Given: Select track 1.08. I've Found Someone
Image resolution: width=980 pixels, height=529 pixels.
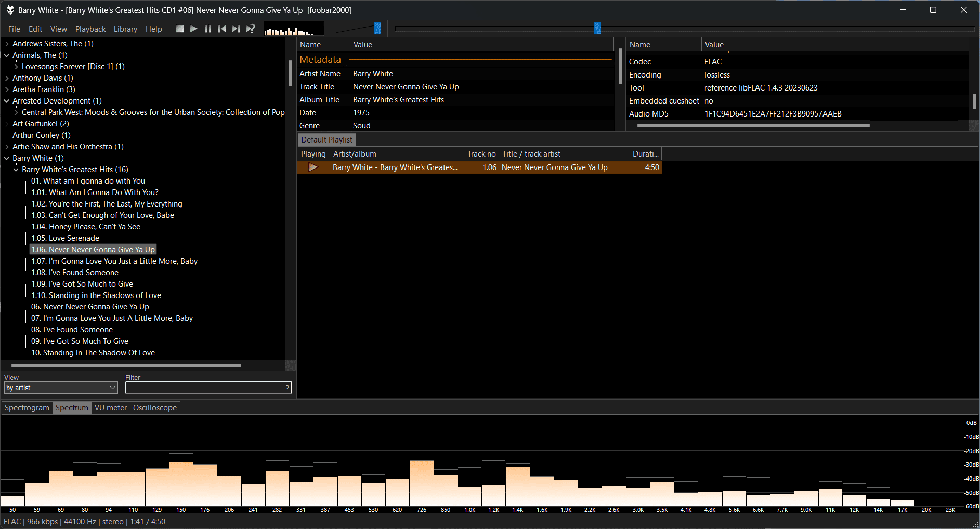Looking at the screenshot, I should (75, 273).
